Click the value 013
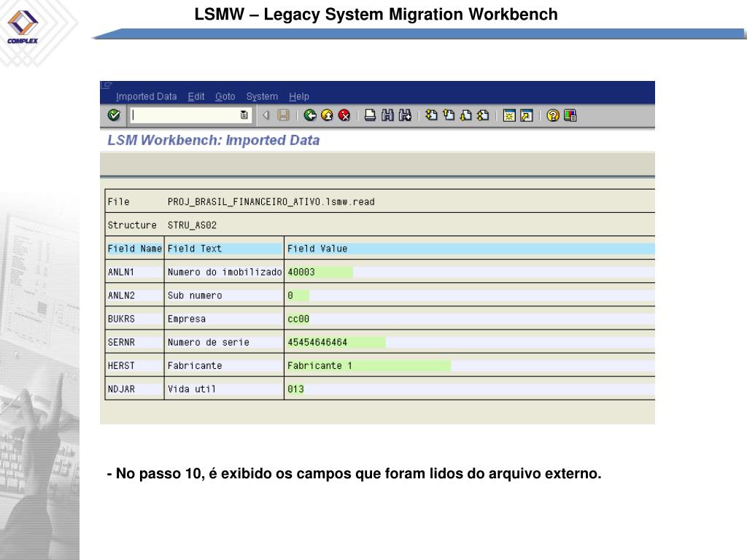This screenshot has width=747, height=560. point(295,389)
